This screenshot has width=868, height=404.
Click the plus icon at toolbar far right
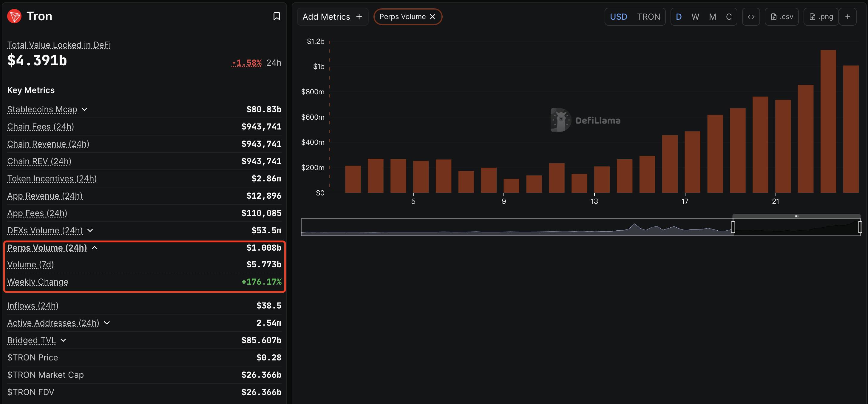tap(847, 17)
